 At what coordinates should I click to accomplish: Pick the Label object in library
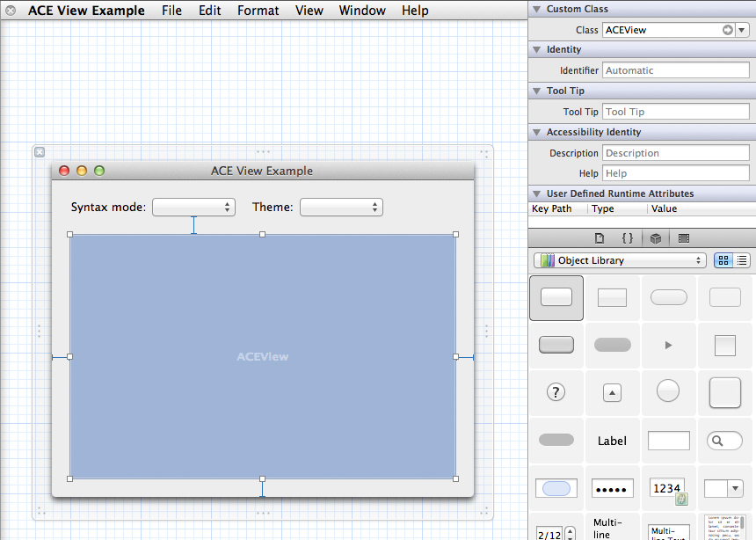click(x=612, y=441)
